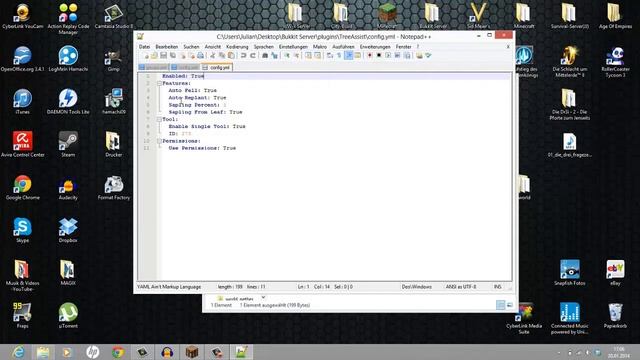Open the Papierkorb recycle bin
This screenshot has width=640, height=360.
(x=615, y=316)
